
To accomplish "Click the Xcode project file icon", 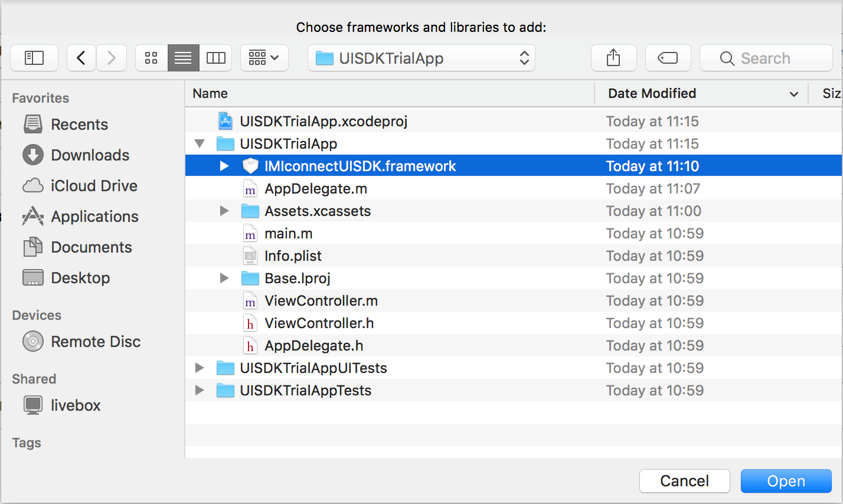I will pos(226,121).
